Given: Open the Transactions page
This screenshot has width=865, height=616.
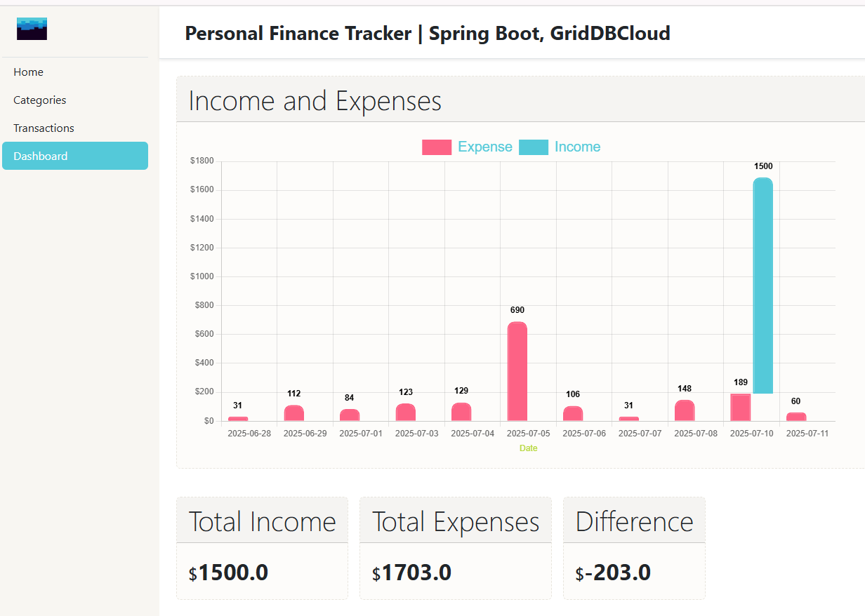Looking at the screenshot, I should (x=44, y=128).
